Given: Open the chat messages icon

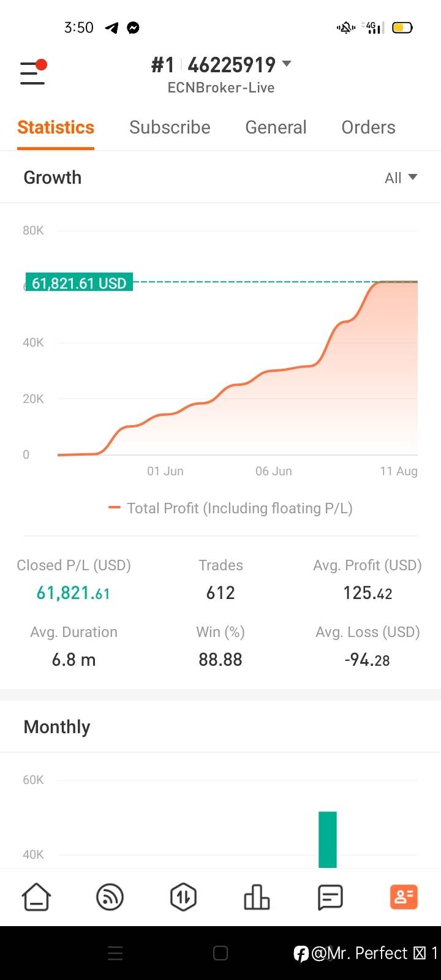Looking at the screenshot, I should pos(330,897).
